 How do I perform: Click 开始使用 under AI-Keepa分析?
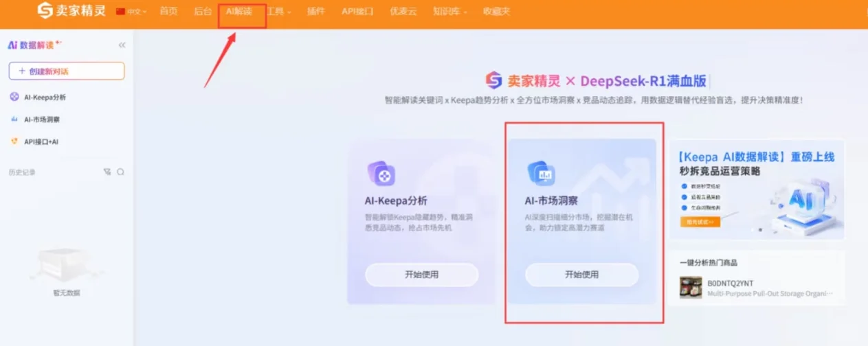[x=421, y=275]
